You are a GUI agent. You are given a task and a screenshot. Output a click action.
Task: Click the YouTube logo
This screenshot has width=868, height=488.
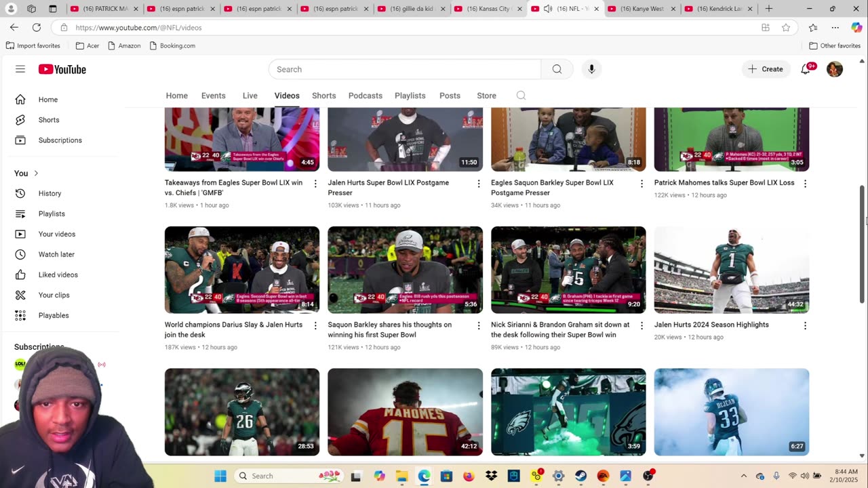pos(62,69)
